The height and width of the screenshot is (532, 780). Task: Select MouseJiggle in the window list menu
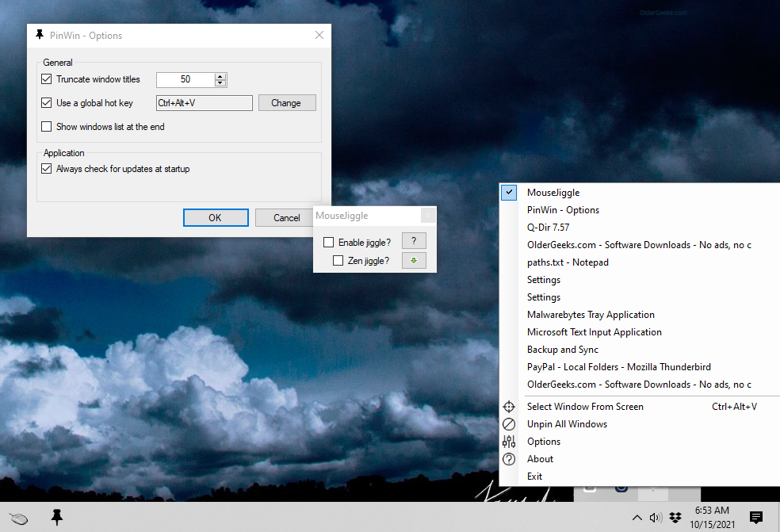(x=640, y=192)
